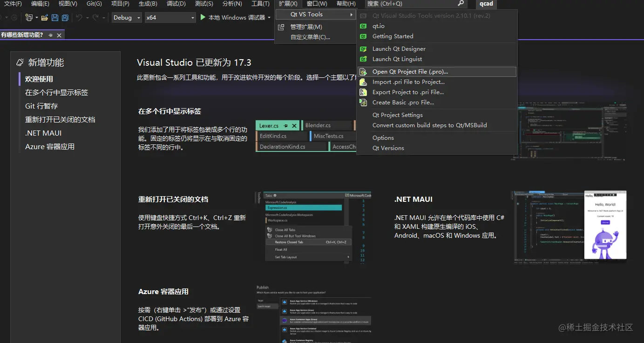Viewport: 644px width, 343px height.
Task: Expand the Redo history dropdown arrow
Action: click(103, 18)
